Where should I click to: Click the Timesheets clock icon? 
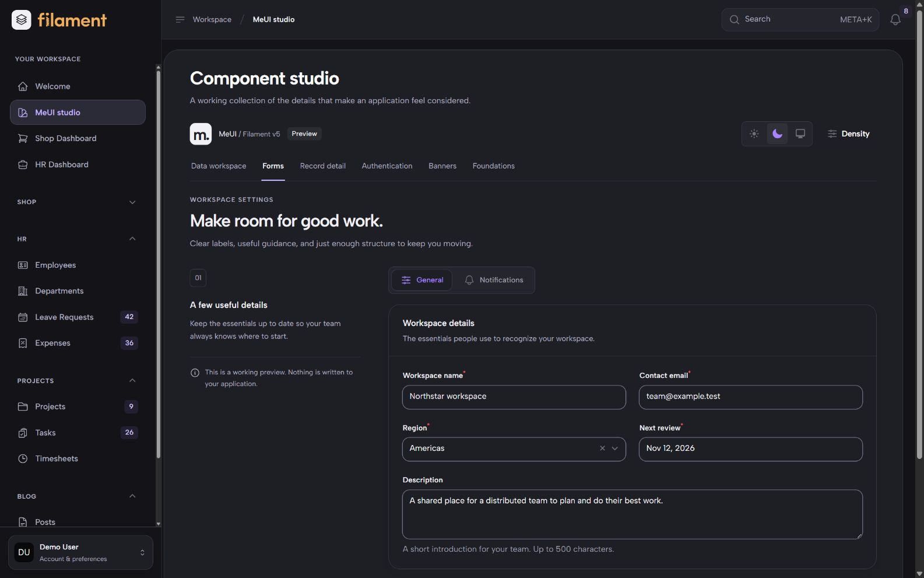(23, 458)
